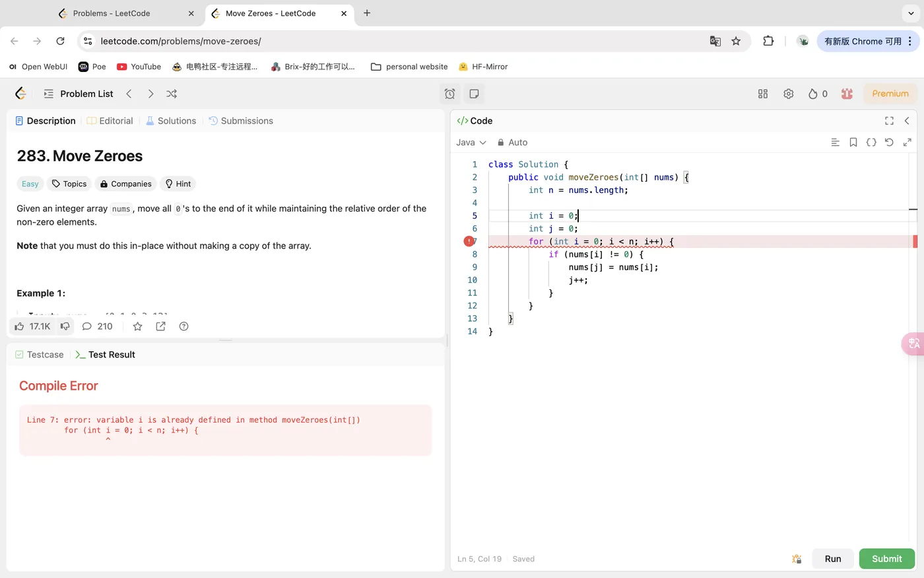Add problem to favorites star
Image resolution: width=924 pixels, height=578 pixels.
(137, 326)
